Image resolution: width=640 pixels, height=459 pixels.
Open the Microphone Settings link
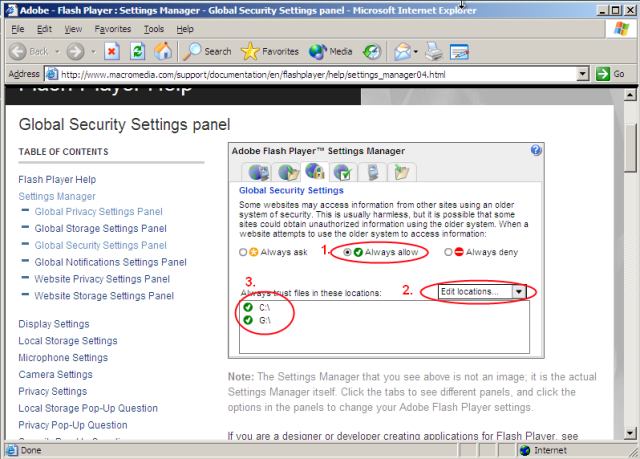pyautogui.click(x=63, y=358)
